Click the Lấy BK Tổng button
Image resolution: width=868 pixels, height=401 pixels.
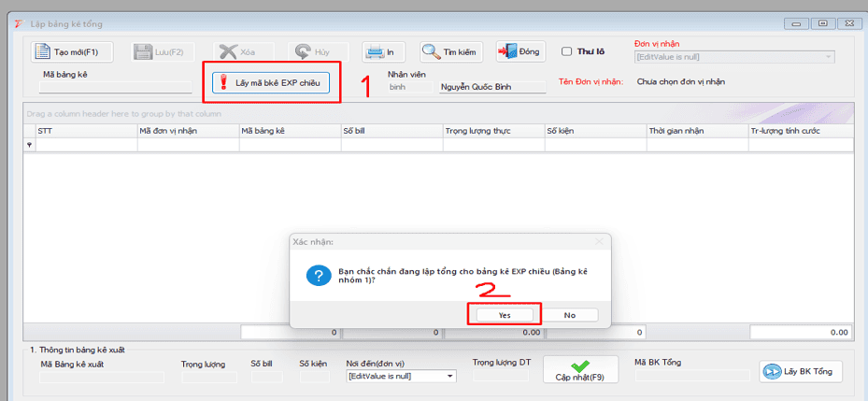(801, 371)
